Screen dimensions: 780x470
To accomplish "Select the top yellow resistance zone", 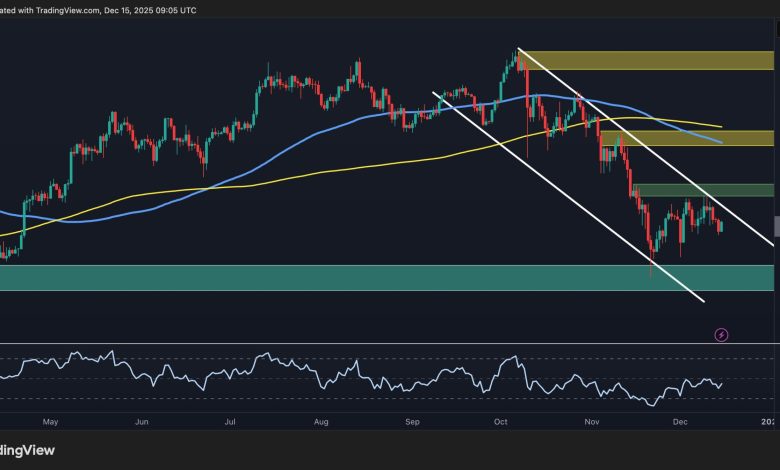I will click(646, 60).
